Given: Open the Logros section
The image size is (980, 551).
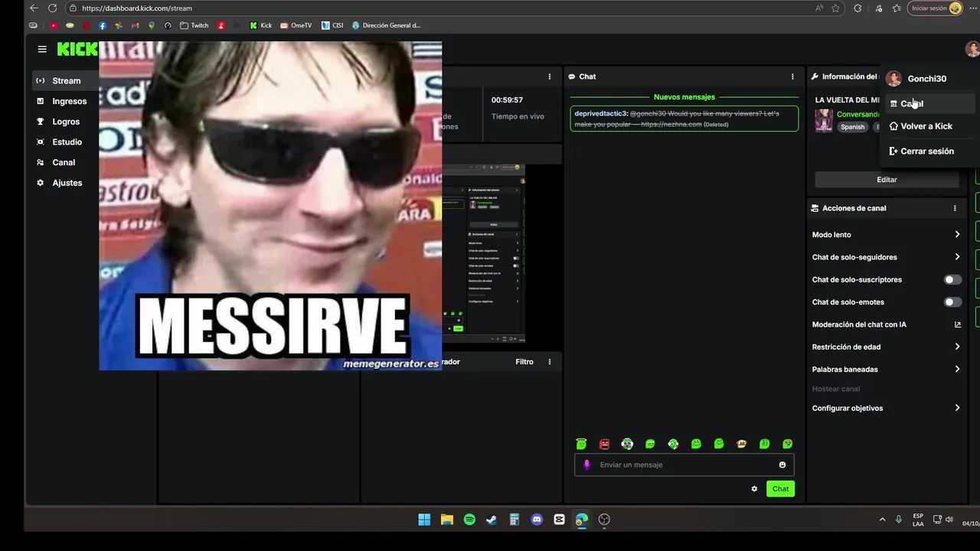Looking at the screenshot, I should 65,122.
